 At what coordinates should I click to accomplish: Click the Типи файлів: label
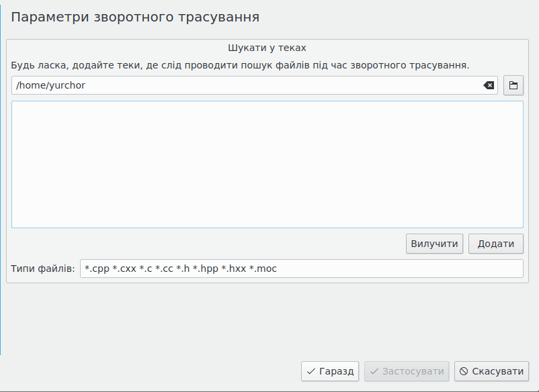coord(42,268)
